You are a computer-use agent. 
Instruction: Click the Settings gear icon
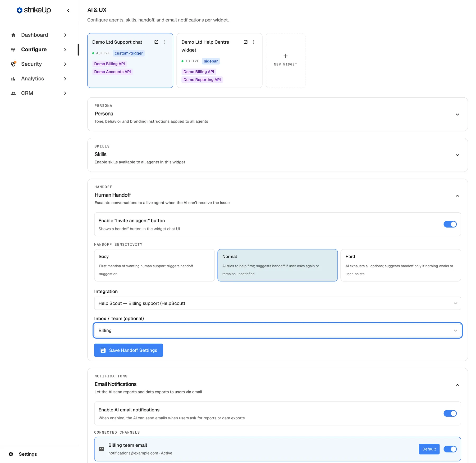pyautogui.click(x=11, y=454)
